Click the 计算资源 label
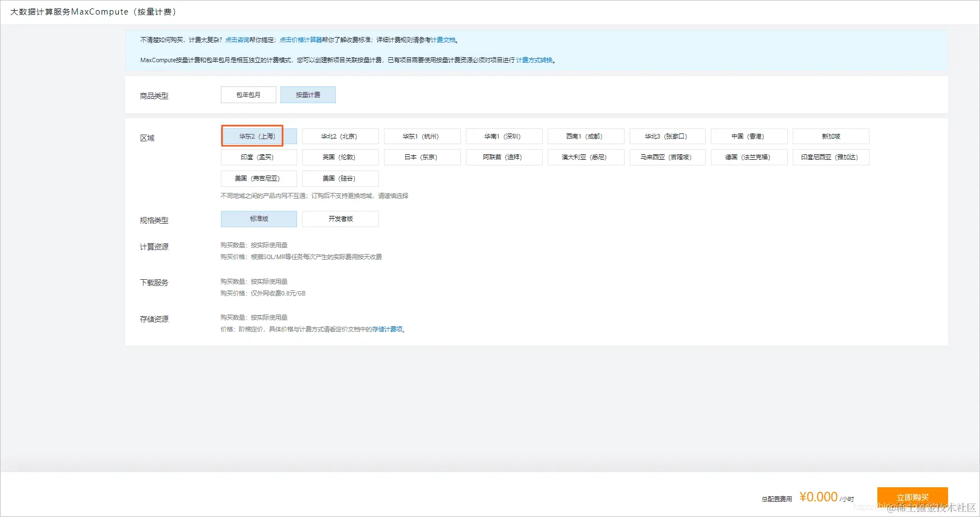The image size is (980, 517). click(x=154, y=247)
